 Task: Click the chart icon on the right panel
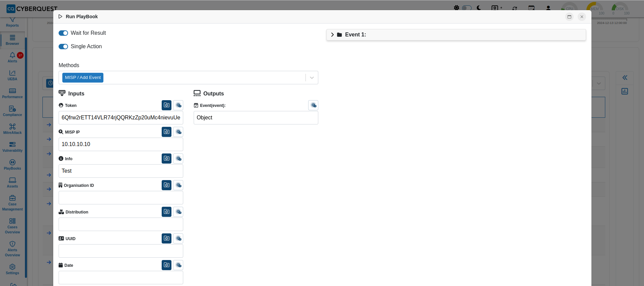(625, 91)
